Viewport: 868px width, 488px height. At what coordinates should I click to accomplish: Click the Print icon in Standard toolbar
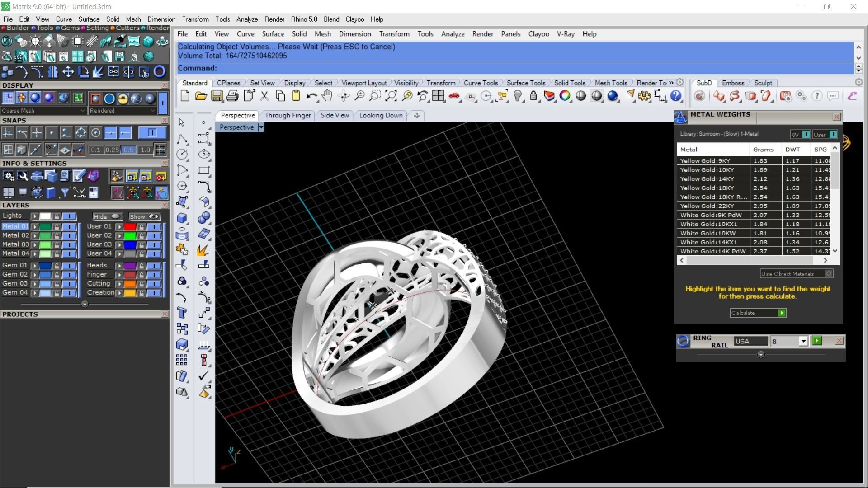coord(232,96)
